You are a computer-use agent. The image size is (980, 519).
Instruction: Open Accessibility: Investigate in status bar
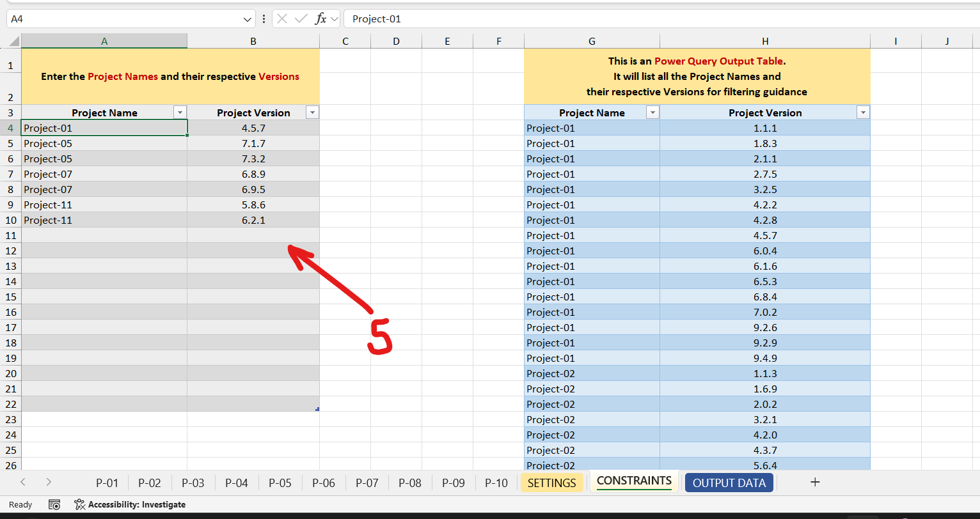point(130,505)
